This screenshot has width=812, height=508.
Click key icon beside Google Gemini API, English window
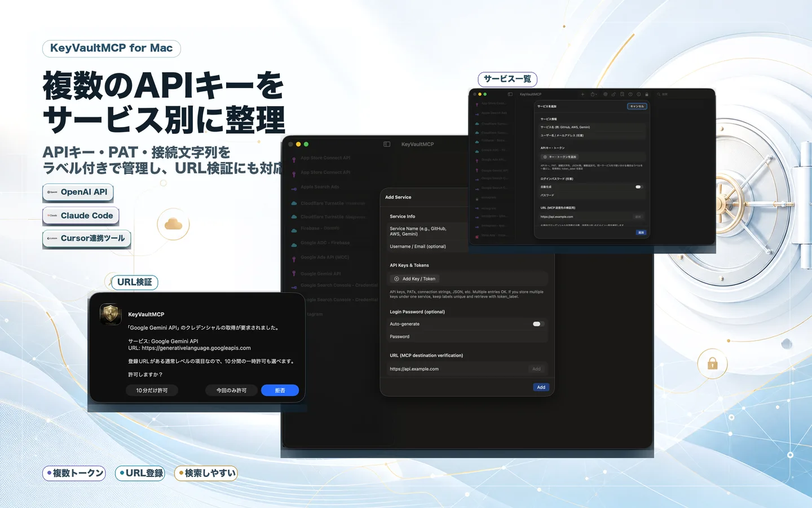[294, 274]
